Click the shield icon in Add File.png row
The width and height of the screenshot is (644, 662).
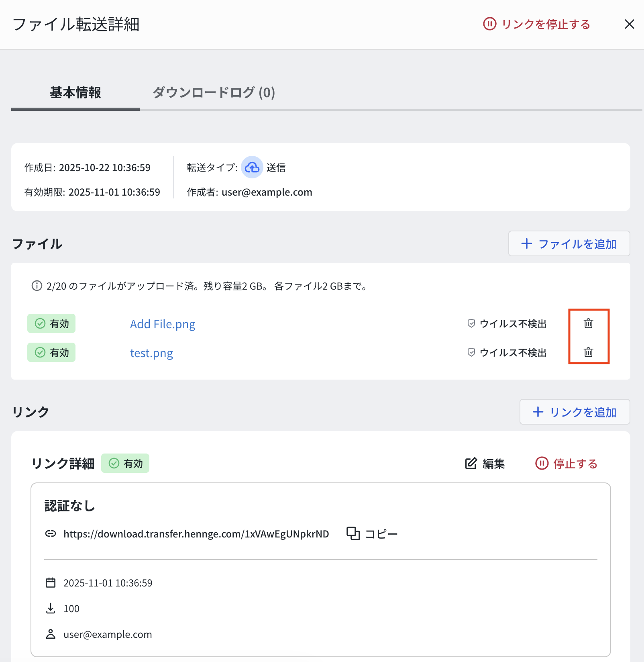(x=471, y=323)
